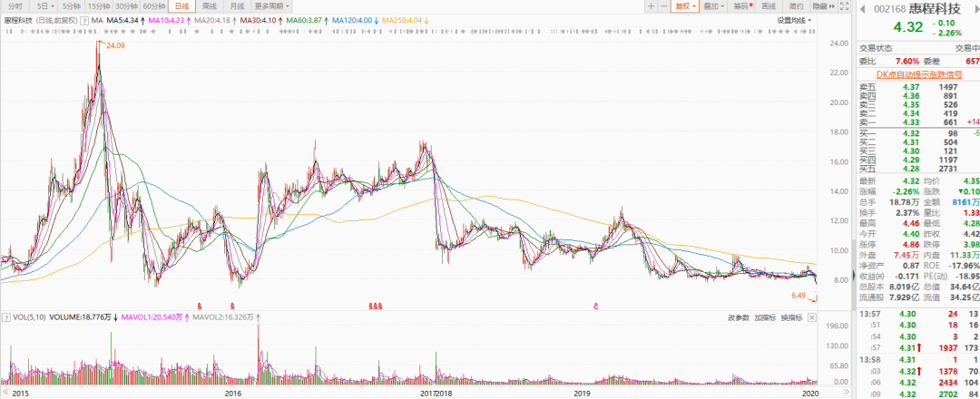Open the 更多周期 dropdown

click(272, 6)
